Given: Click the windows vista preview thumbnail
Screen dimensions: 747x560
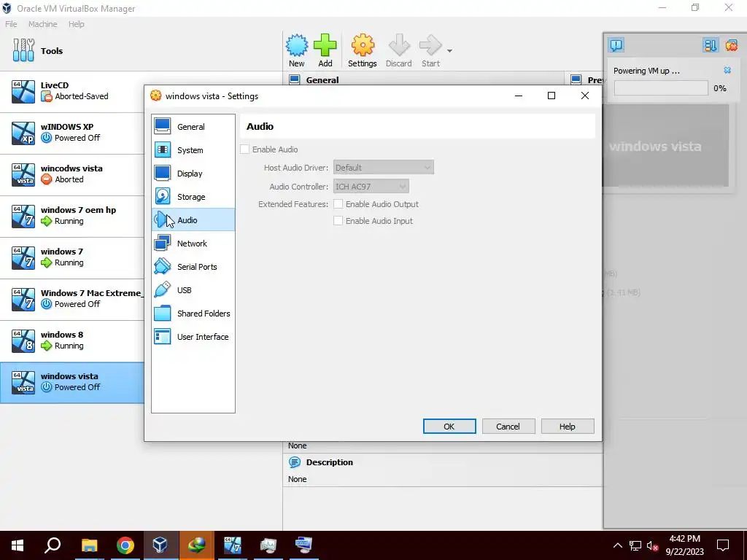Looking at the screenshot, I should coord(665,146).
